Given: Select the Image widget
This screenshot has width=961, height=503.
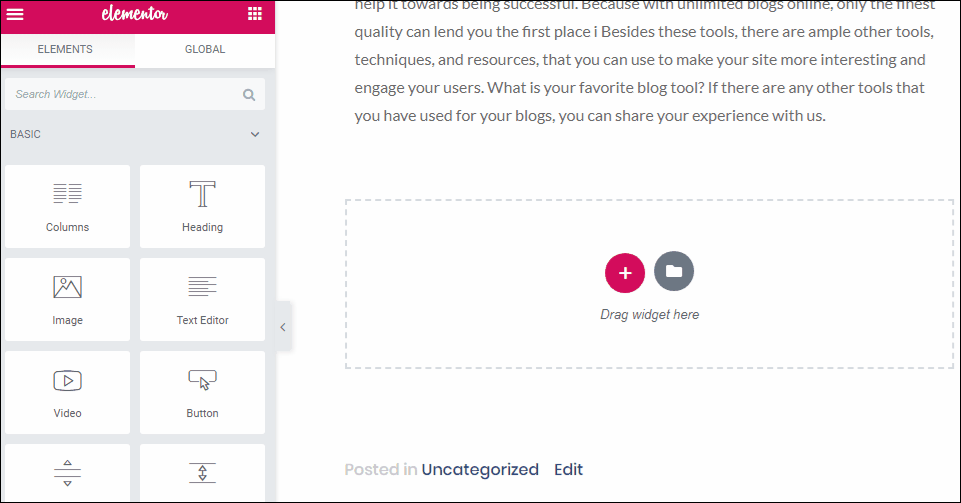Looking at the screenshot, I should point(67,300).
